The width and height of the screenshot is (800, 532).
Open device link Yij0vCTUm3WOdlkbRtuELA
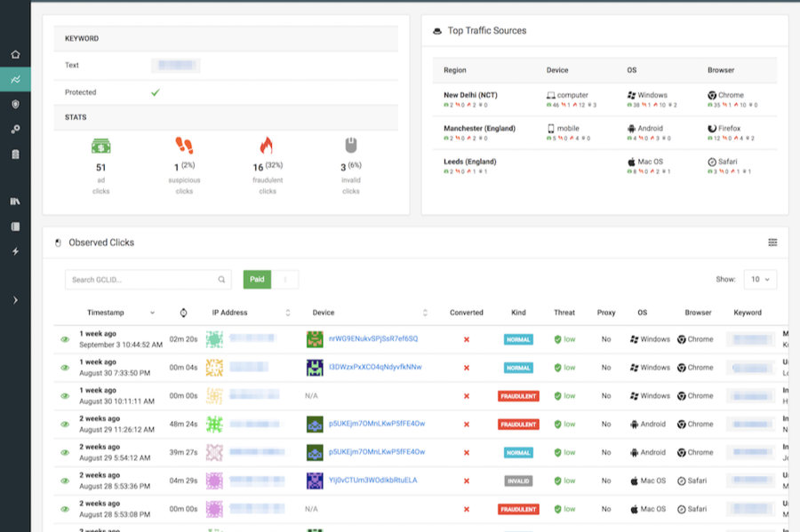click(x=372, y=480)
